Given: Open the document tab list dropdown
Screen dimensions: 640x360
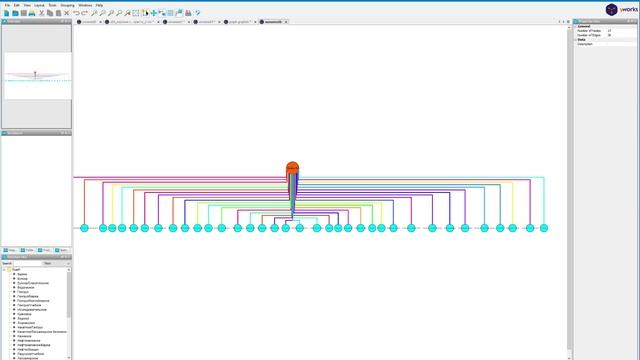Looking at the screenshot, I should point(568,22).
